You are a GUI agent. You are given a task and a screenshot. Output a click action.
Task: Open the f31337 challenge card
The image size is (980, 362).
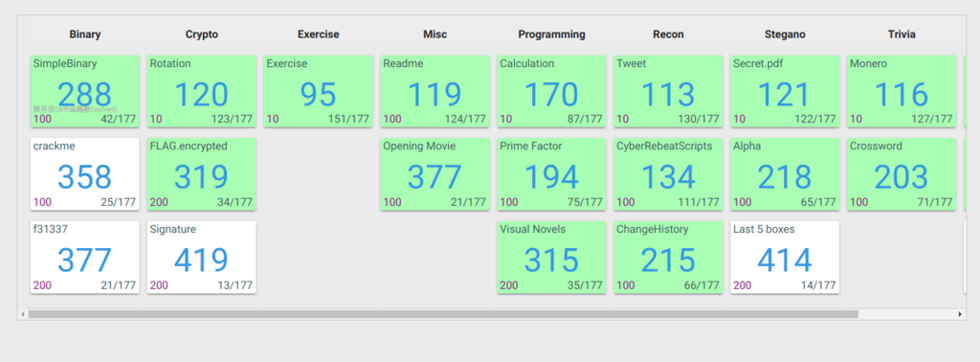[85, 257]
